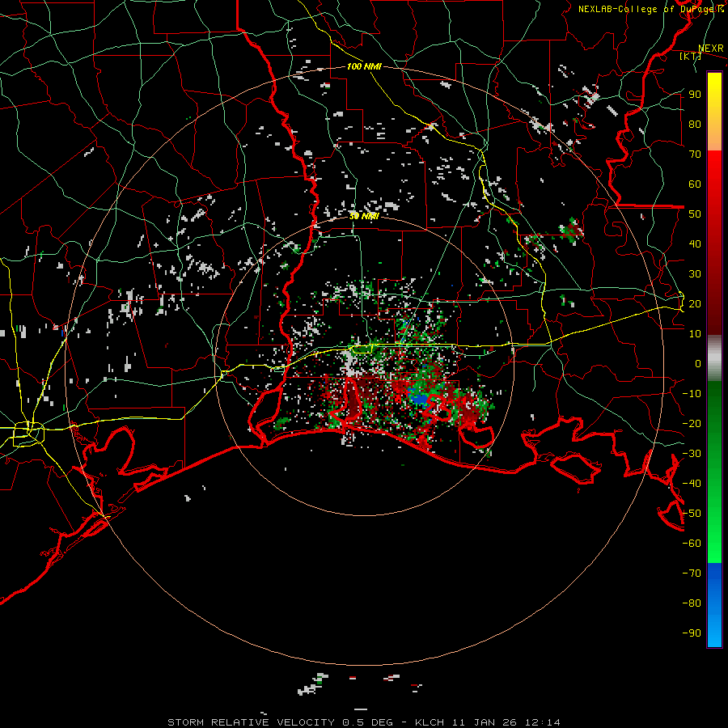Select the 80 knot scale label
This screenshot has height=728, width=728.
click(x=695, y=124)
